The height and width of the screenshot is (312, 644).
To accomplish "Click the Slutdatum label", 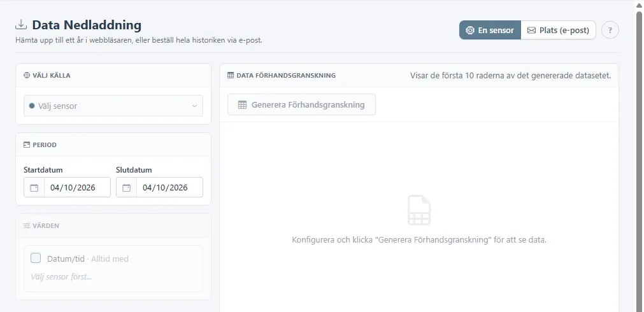I will (x=134, y=170).
